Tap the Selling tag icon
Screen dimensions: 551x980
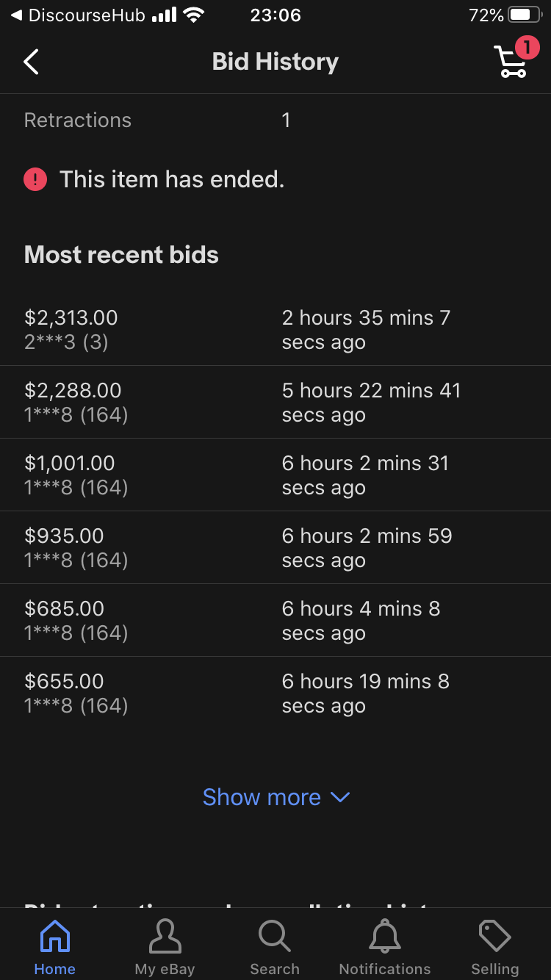click(x=495, y=937)
